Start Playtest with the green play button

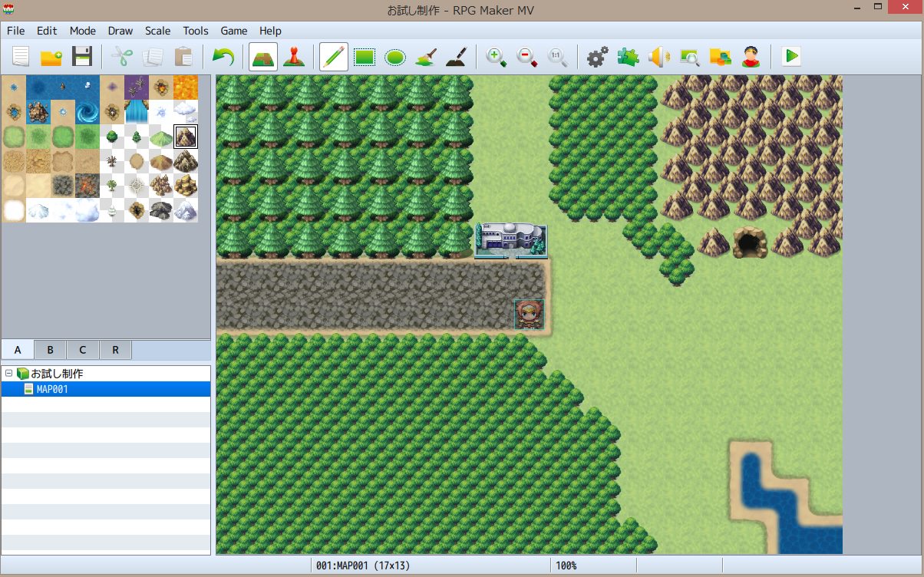(791, 57)
